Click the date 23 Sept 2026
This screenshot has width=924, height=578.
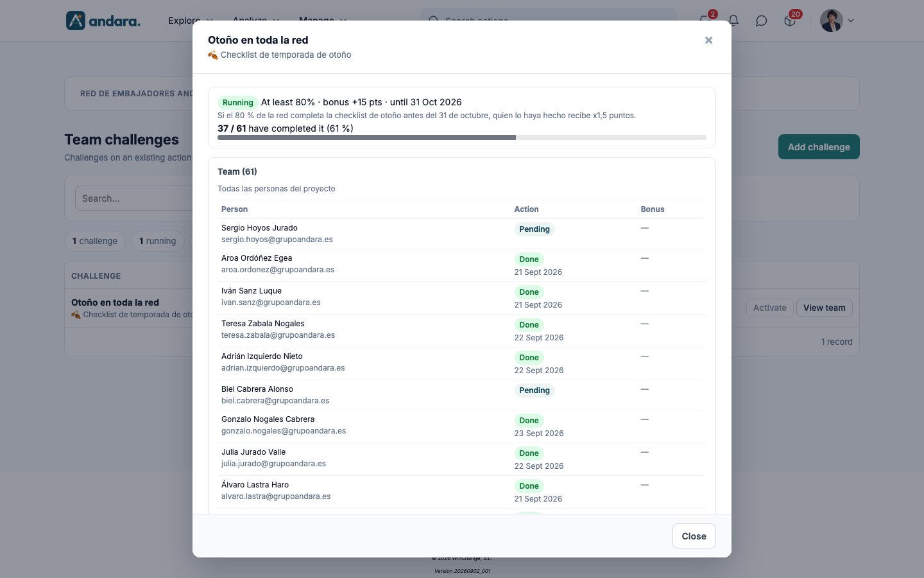click(x=539, y=433)
